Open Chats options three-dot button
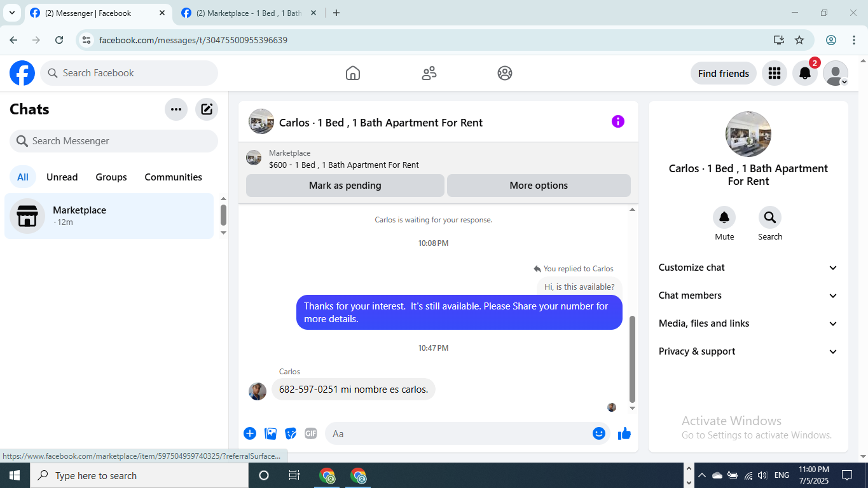This screenshot has height=488, width=868. (176, 109)
